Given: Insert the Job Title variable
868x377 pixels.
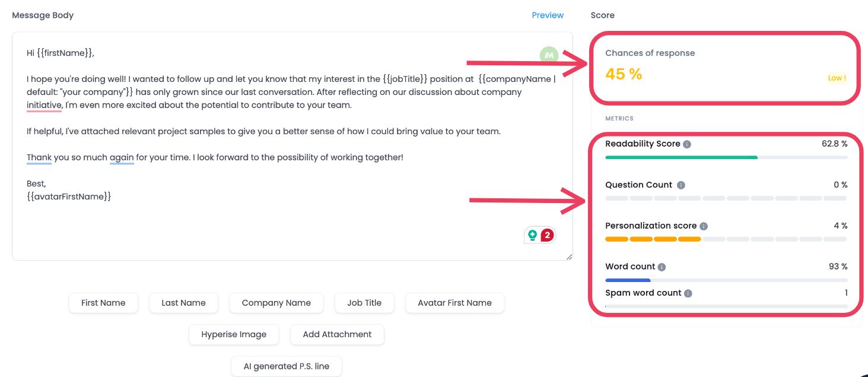Looking at the screenshot, I should 364,303.
